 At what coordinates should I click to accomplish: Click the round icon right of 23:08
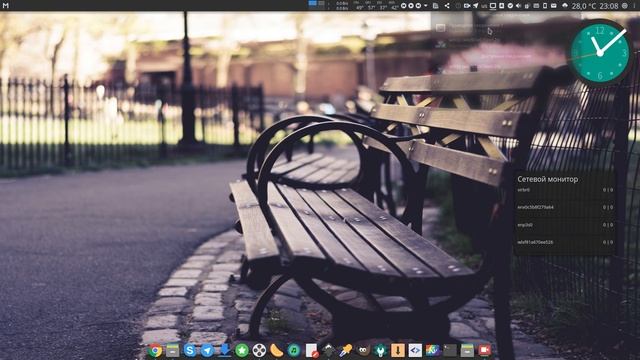[x=624, y=6]
